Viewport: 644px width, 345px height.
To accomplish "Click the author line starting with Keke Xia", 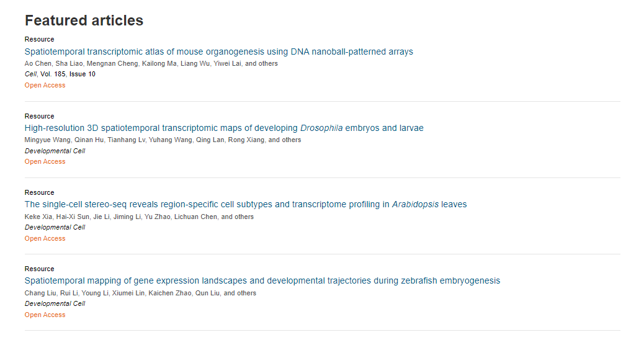I will pos(139,217).
